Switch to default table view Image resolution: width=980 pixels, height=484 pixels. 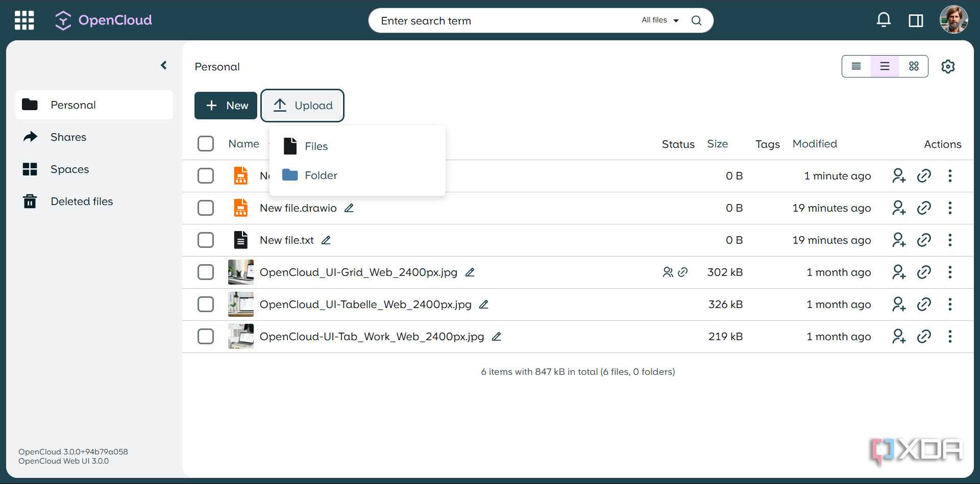[x=885, y=66]
